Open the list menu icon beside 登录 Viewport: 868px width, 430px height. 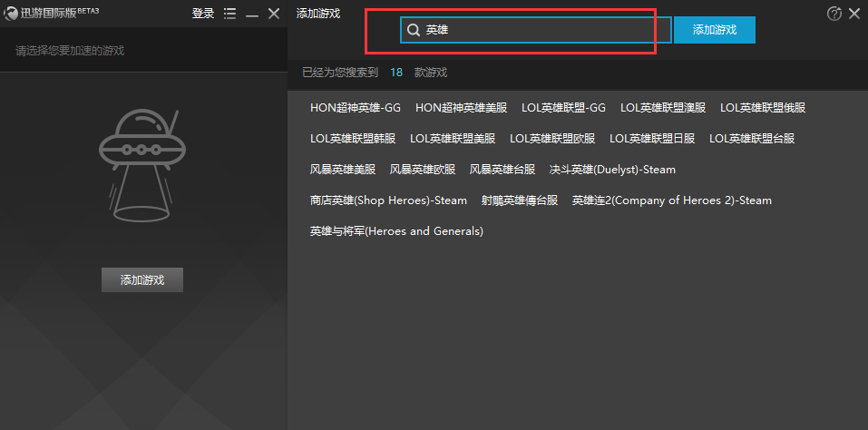(229, 14)
